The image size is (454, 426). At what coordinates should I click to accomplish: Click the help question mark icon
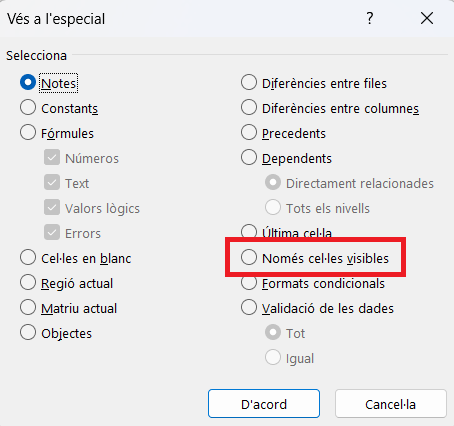point(370,18)
